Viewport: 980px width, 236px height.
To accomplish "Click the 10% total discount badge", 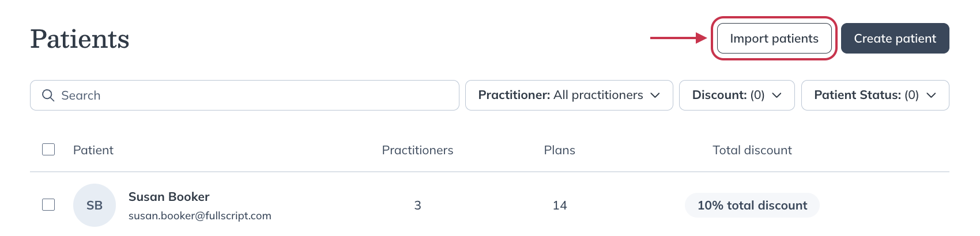I will (752, 205).
